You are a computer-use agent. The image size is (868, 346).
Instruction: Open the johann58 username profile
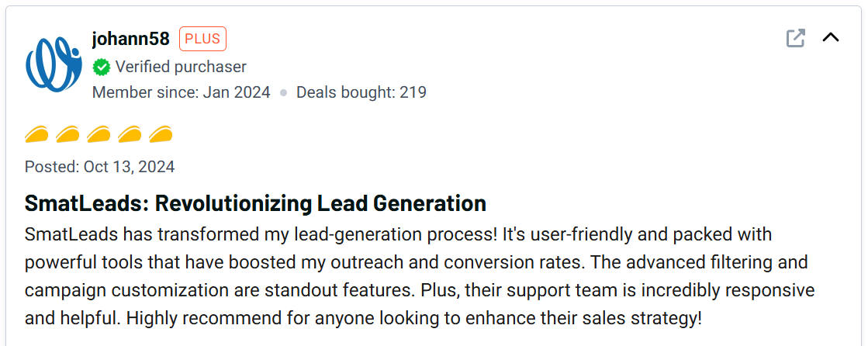pyautogui.click(x=130, y=39)
